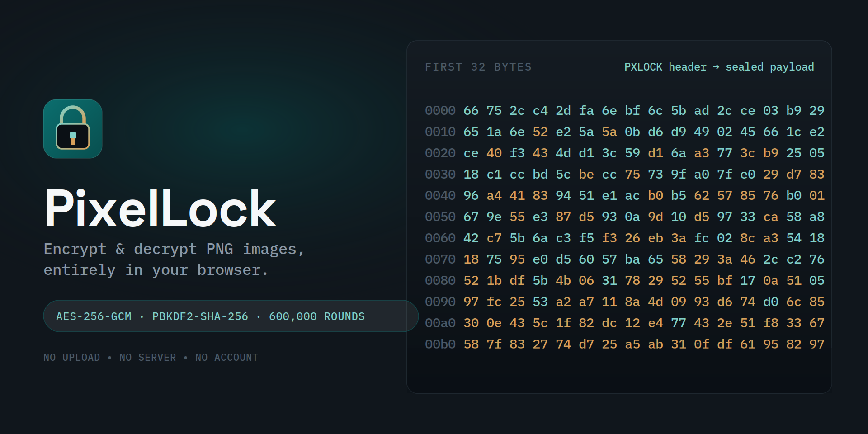Click byte '9e' in row 0050
Screen dimensions: 868x434
tap(494, 217)
